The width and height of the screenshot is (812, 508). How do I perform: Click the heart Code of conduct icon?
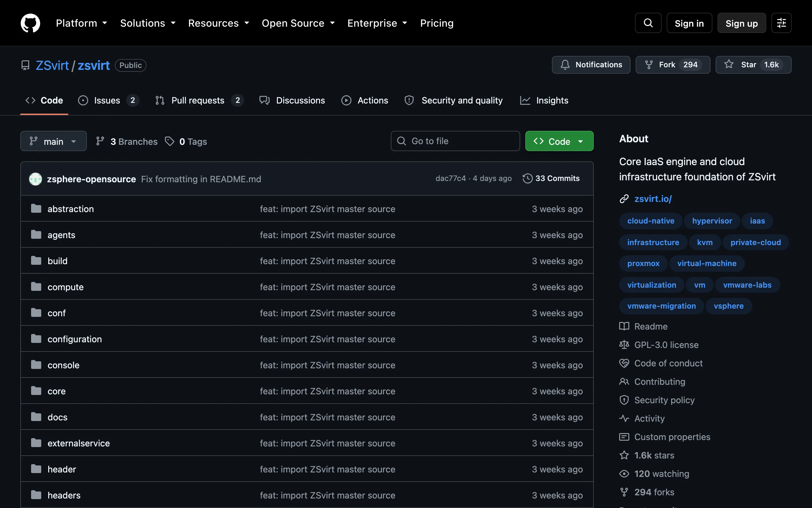624,363
